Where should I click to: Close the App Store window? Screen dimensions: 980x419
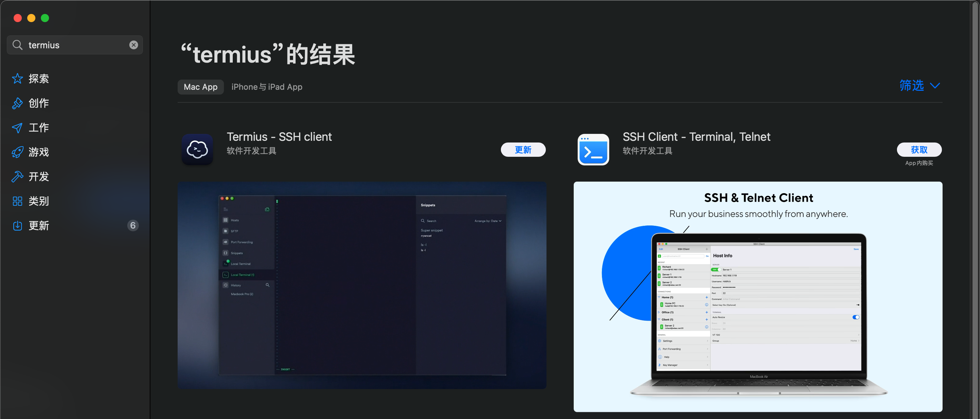click(17, 18)
